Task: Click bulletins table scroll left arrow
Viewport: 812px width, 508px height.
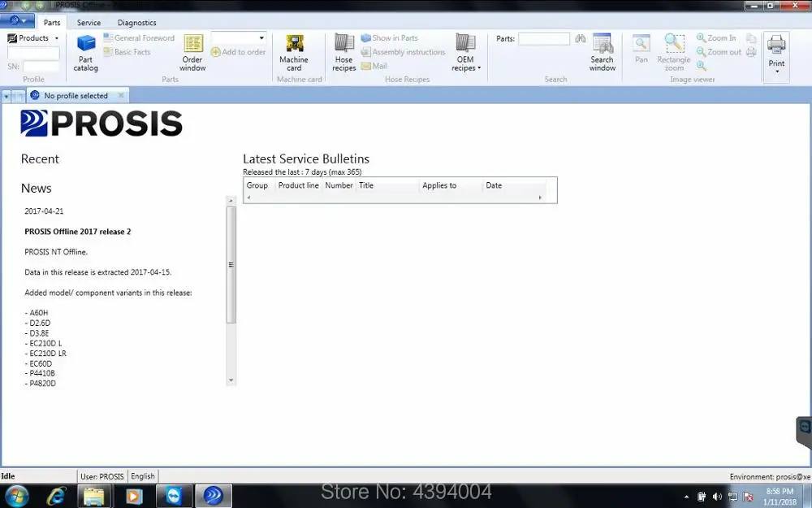Action: click(248, 198)
